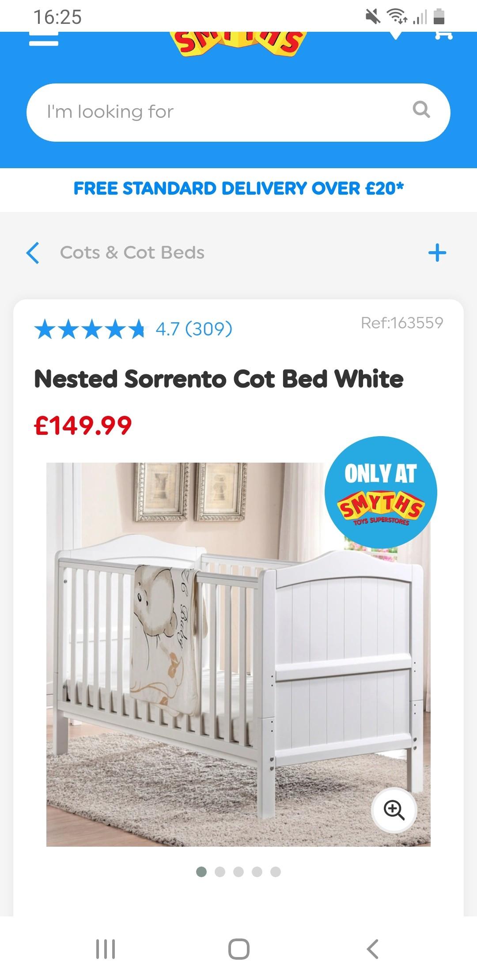Tap the Smyths logo
The image size is (477, 980).
pyautogui.click(x=238, y=43)
